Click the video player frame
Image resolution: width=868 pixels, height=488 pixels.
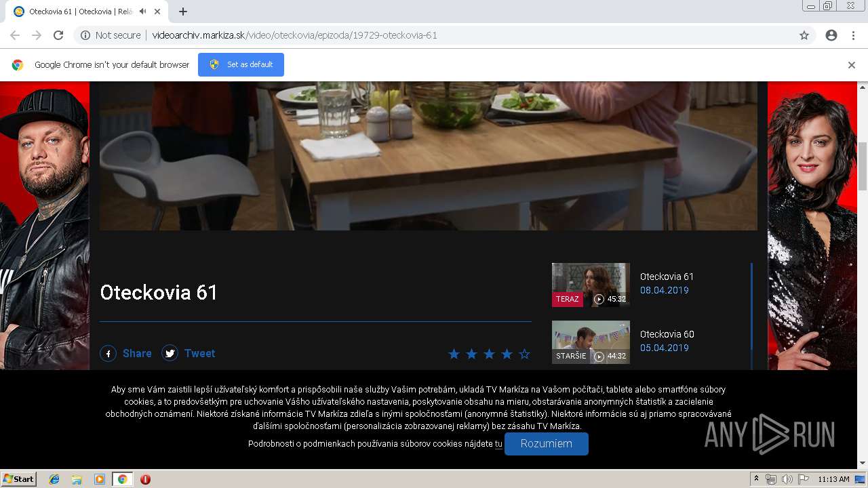[428, 156]
